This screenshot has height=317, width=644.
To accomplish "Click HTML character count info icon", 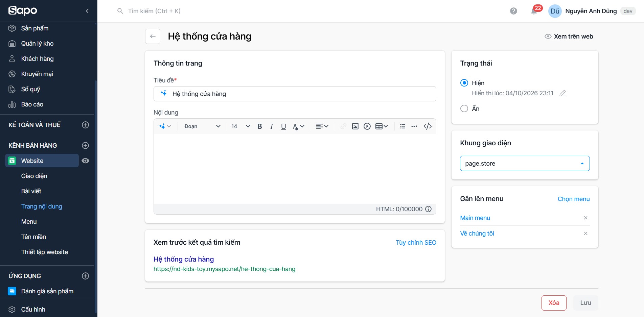I will tap(428, 209).
